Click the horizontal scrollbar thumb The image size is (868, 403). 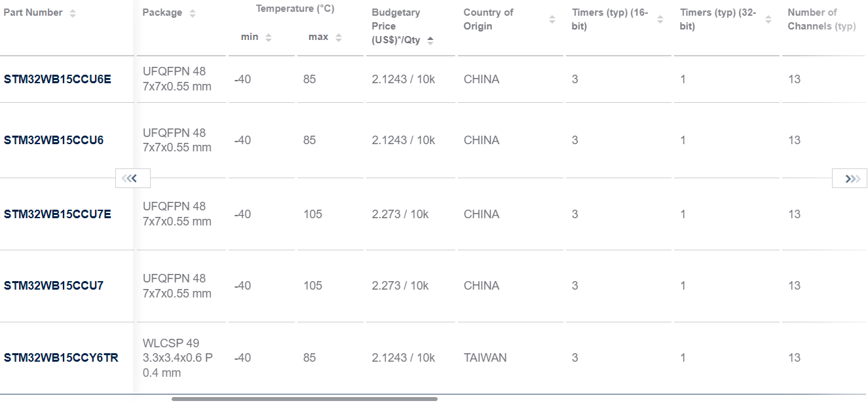point(305,398)
